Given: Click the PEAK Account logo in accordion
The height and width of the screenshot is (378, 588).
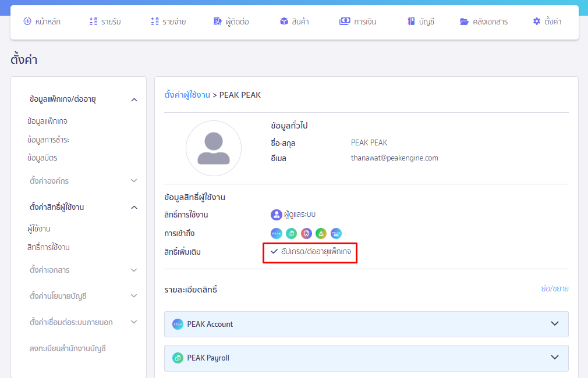Looking at the screenshot, I should [178, 324].
